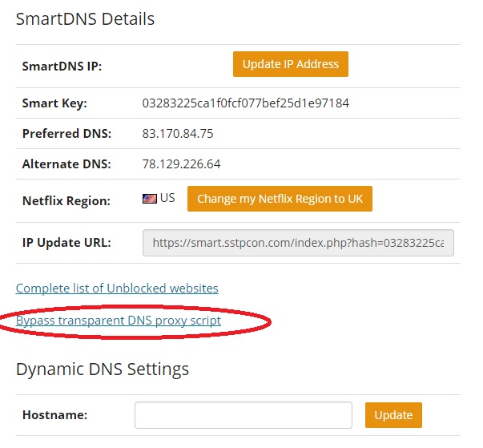Click the Preferred DNS label
Viewport: 483px width, 448px height.
pyautogui.click(x=66, y=134)
